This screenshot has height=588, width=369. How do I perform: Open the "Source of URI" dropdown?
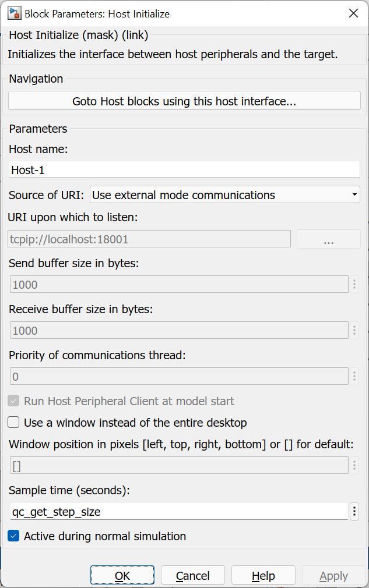[356, 194]
